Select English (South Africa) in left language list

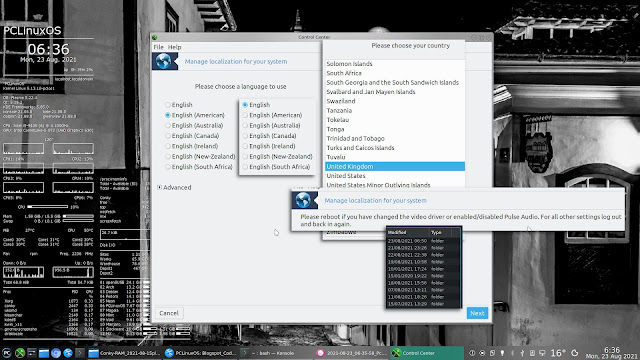click(x=167, y=167)
